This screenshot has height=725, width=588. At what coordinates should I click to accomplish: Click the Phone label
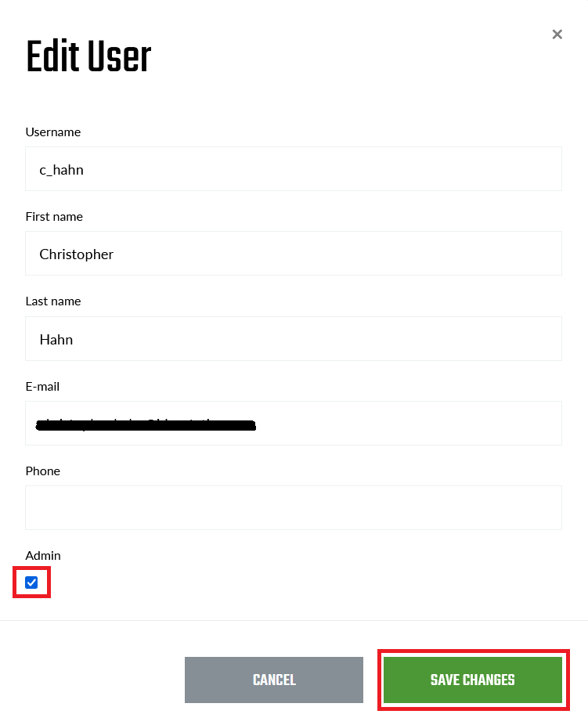tap(43, 471)
